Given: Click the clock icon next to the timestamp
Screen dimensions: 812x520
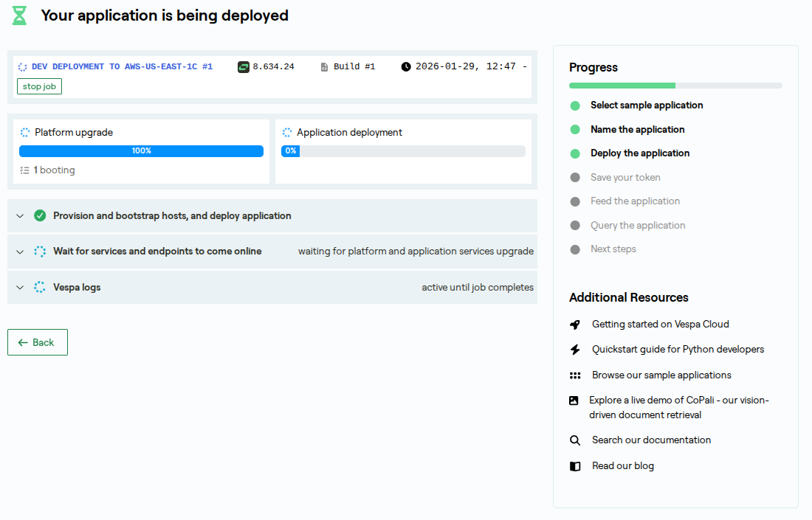Looking at the screenshot, I should pyautogui.click(x=406, y=67).
